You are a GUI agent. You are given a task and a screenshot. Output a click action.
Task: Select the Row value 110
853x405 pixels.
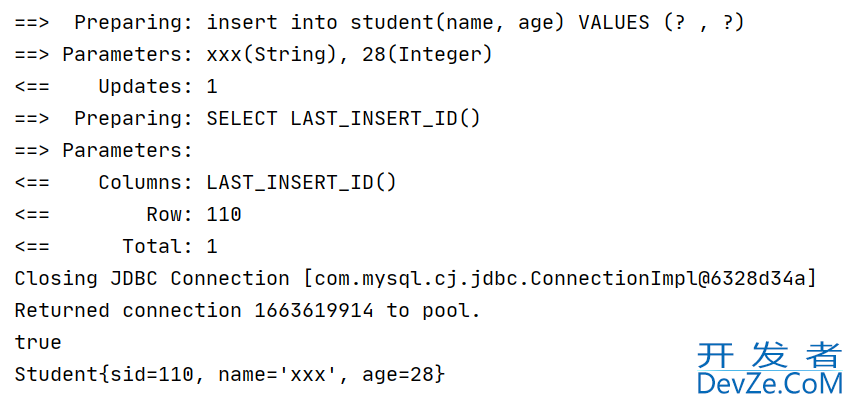tap(224, 214)
